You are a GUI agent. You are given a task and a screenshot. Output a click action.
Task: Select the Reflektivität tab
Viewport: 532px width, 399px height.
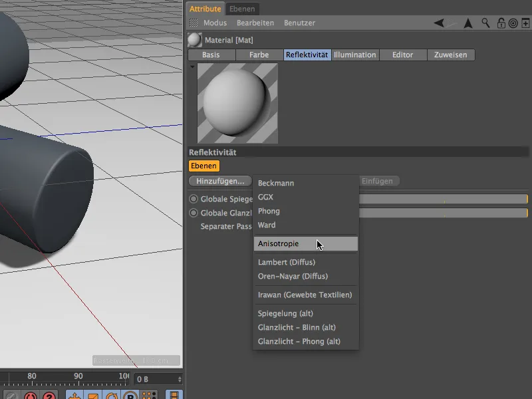(307, 55)
